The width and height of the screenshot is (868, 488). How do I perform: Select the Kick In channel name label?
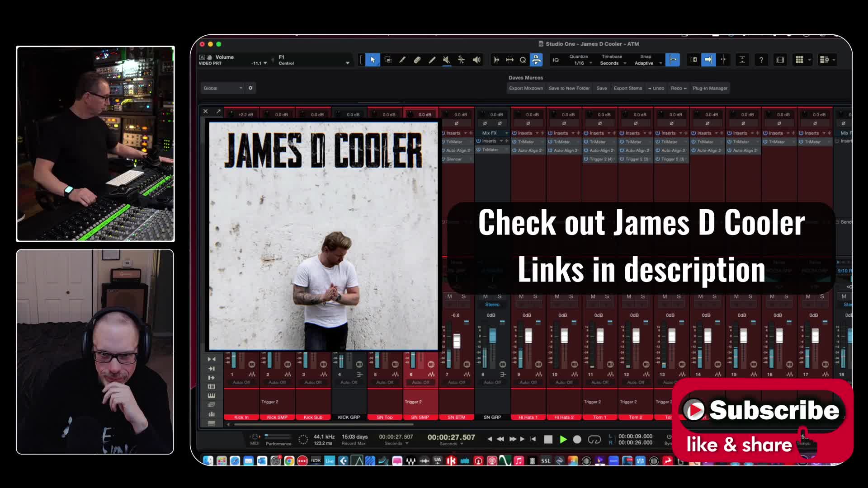coord(241,418)
